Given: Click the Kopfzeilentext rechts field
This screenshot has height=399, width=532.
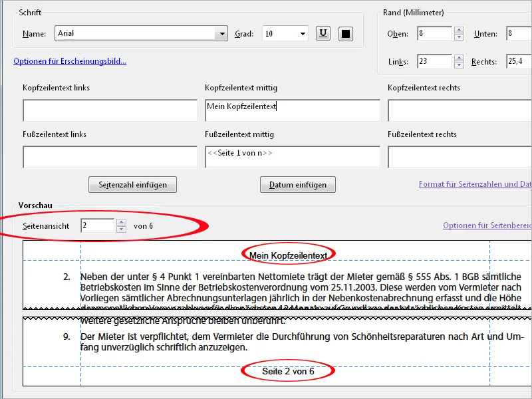Looking at the screenshot, I should 460,110.
